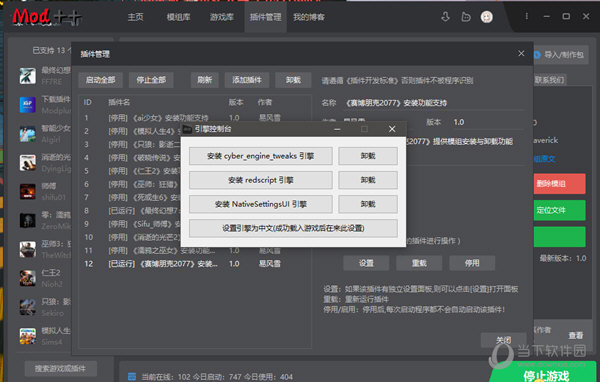This screenshot has height=382, width=600.
Task: Select plugin row 1 《ai少女》
Action: click(x=195, y=118)
